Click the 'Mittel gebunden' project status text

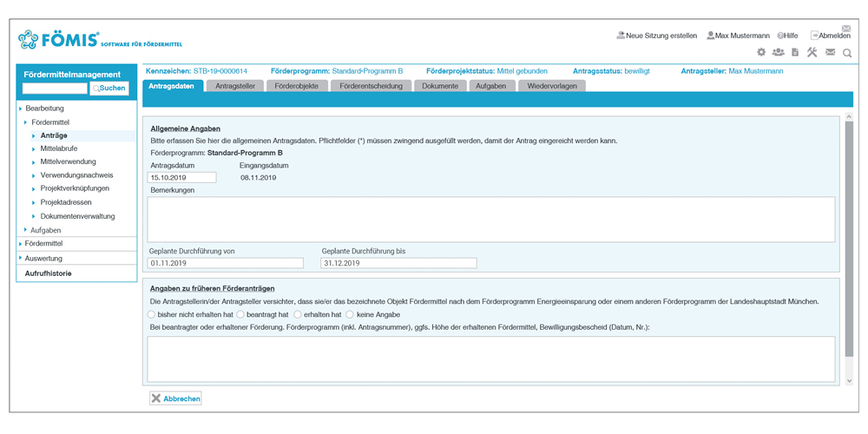coord(522,71)
